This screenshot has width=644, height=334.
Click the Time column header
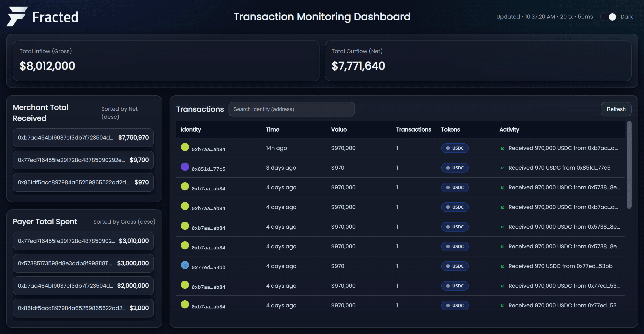273,129
